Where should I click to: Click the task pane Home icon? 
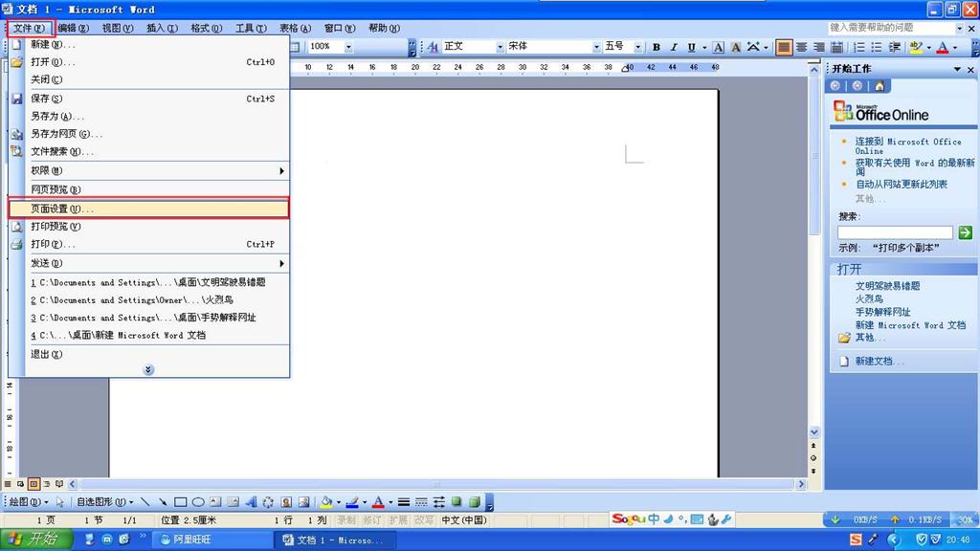click(880, 86)
